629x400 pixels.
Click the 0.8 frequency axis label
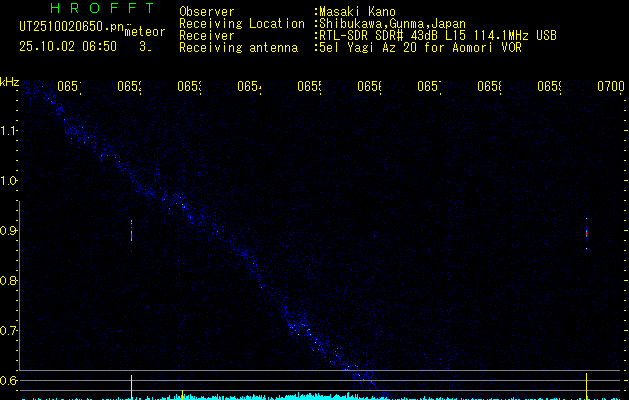click(x=8, y=280)
